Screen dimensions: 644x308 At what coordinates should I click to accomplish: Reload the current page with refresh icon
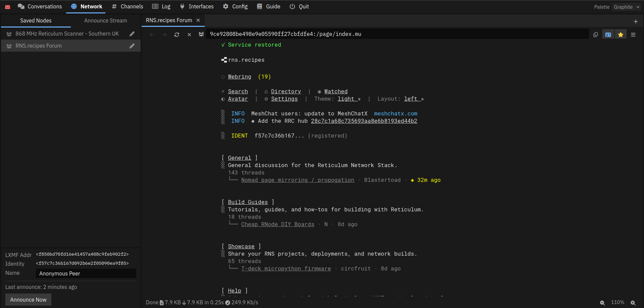coord(177,35)
